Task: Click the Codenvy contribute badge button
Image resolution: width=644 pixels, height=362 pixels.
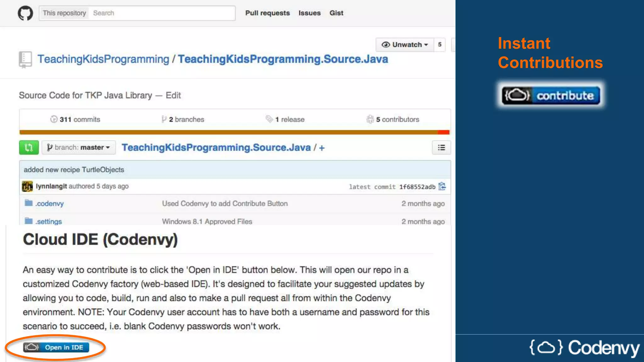Action: pyautogui.click(x=551, y=95)
